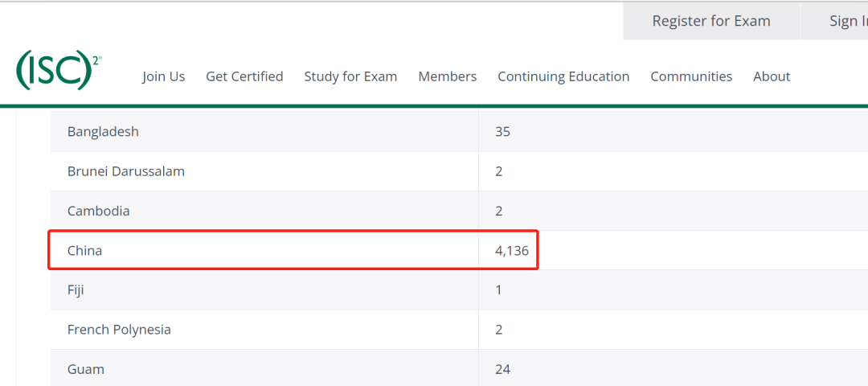
Task: Open the Join Us menu
Action: point(163,76)
